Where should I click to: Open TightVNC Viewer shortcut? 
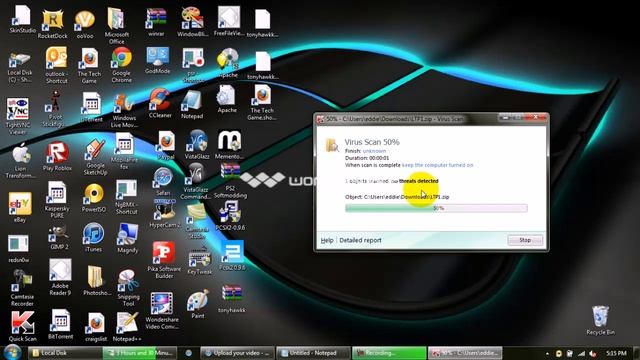tap(18, 116)
